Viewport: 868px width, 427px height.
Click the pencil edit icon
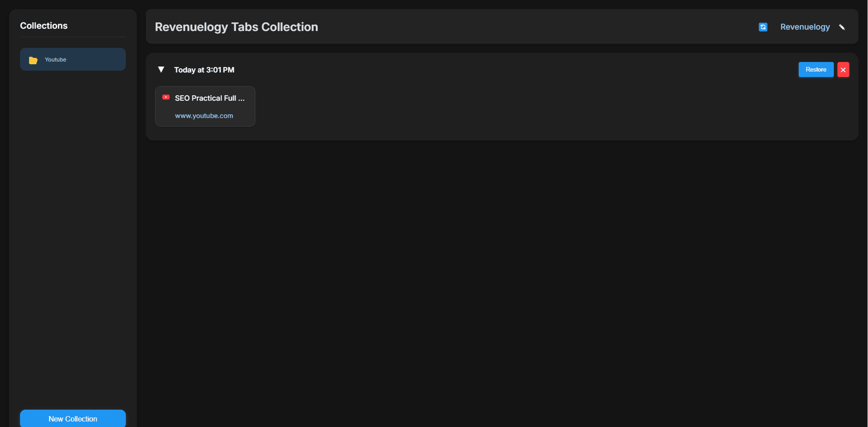tap(842, 27)
